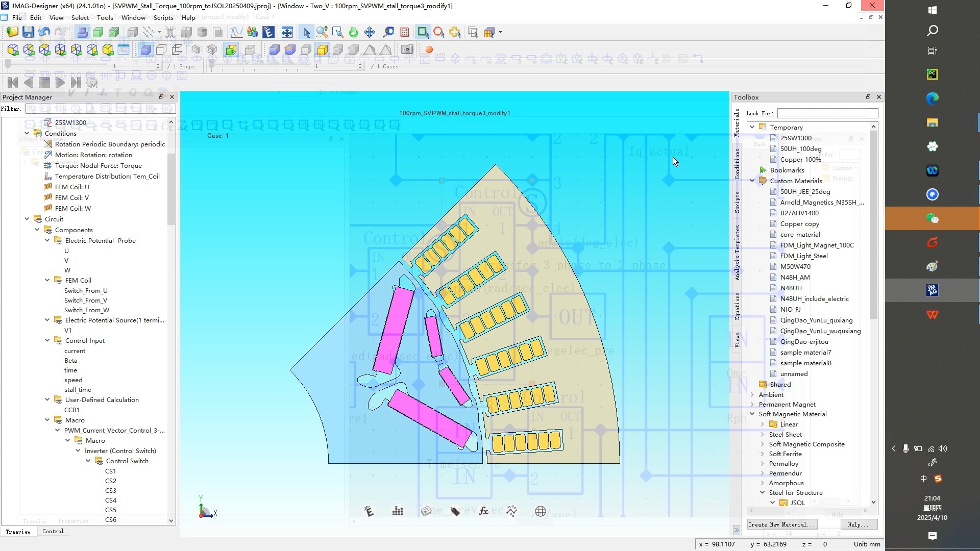Click the Save project toolbar icon

[x=28, y=32]
